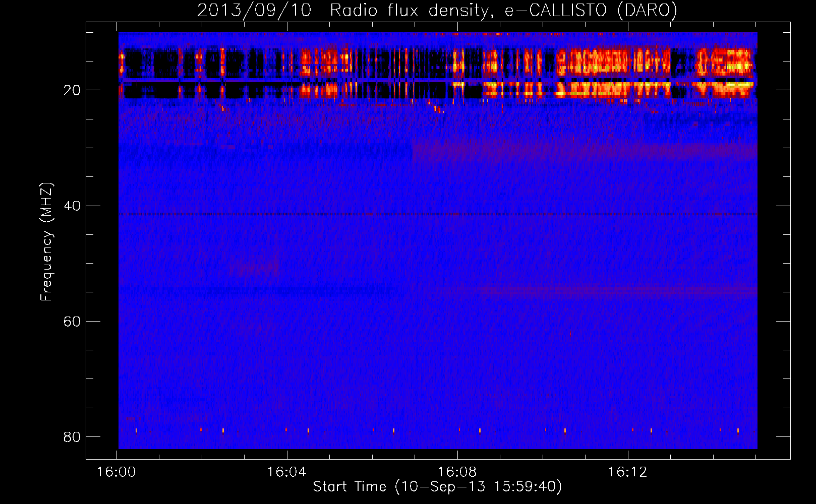Click the 'Start Time (10-Sep-13 15:59:40)' label
Viewport: 816px width, 504px height.
[x=437, y=487]
